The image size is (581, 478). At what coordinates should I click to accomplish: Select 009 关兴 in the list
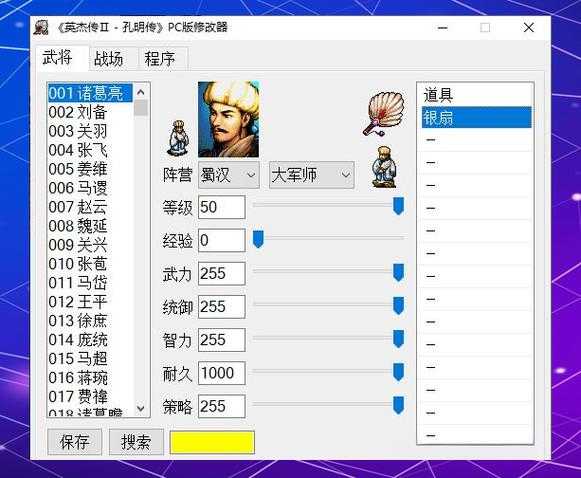click(90, 245)
